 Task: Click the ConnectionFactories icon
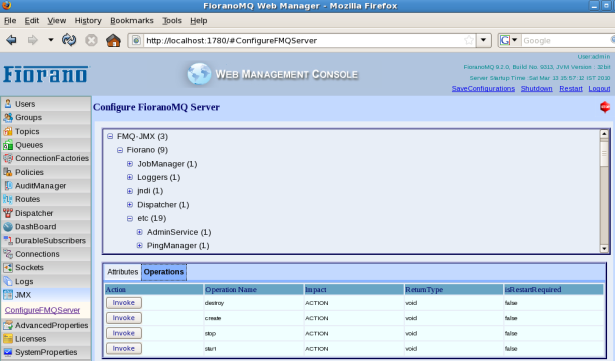click(8, 159)
